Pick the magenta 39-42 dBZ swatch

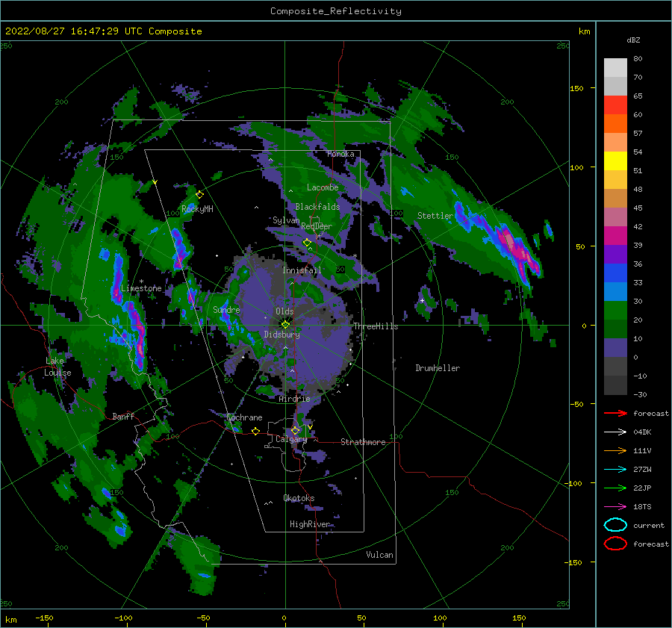[x=615, y=235]
